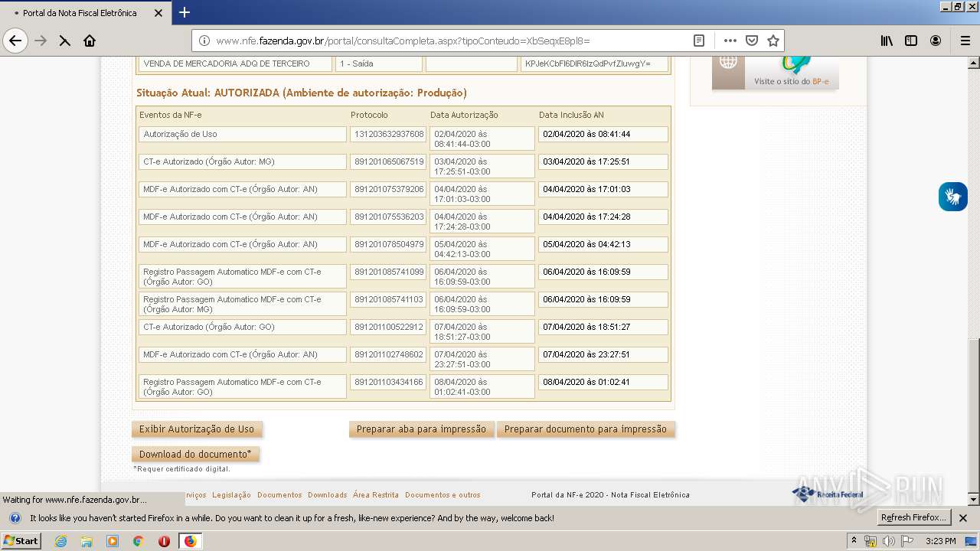Close the Portal da Nota Fiscal tab
Screen dimensions: 980x551
pyautogui.click(x=158, y=13)
